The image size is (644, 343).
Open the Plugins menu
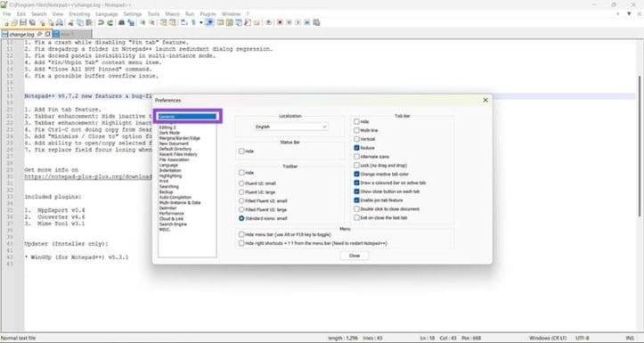(208, 14)
